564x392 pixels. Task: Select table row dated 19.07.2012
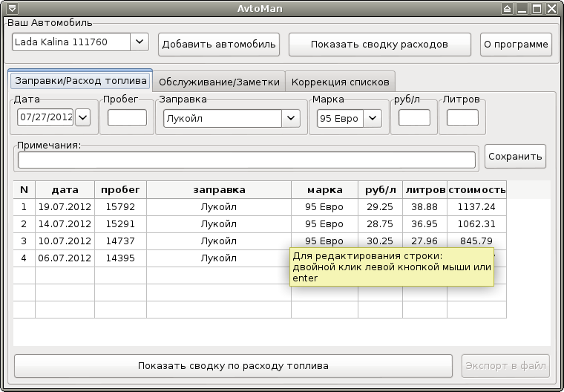click(x=64, y=208)
